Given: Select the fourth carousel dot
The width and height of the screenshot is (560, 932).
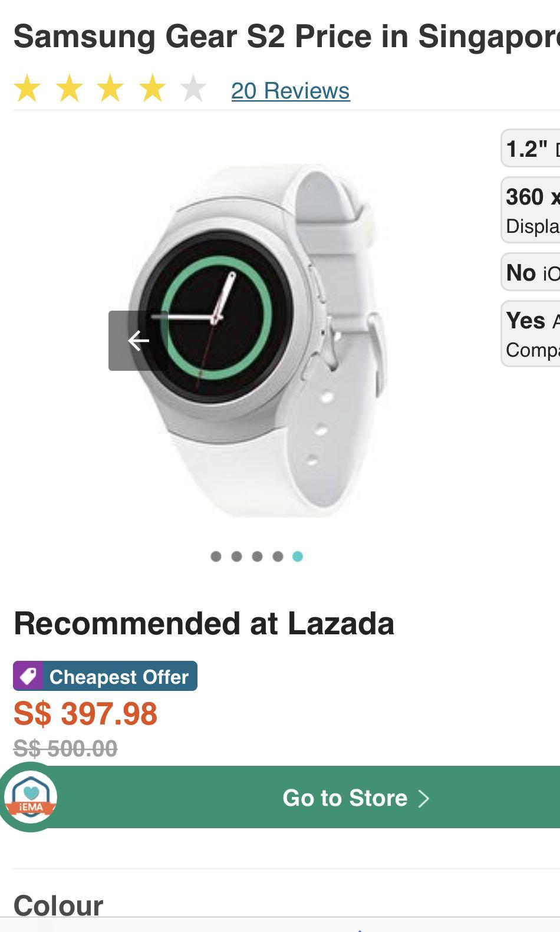Looking at the screenshot, I should [x=278, y=556].
